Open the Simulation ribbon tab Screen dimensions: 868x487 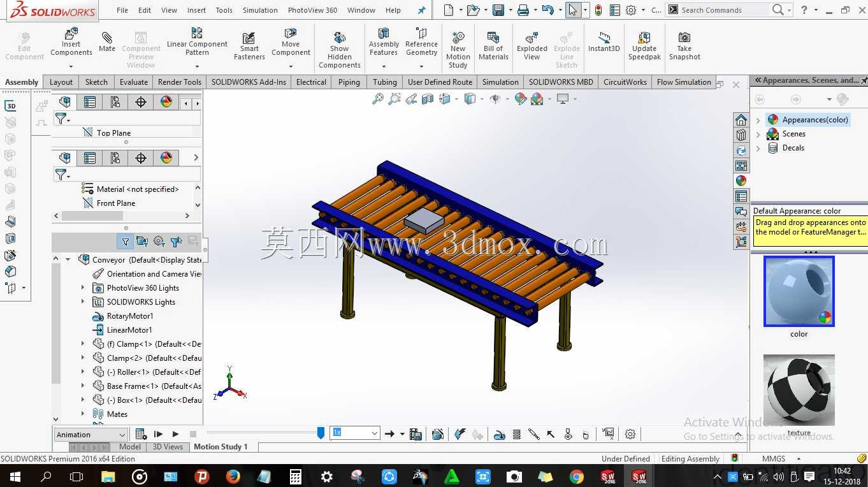500,82
